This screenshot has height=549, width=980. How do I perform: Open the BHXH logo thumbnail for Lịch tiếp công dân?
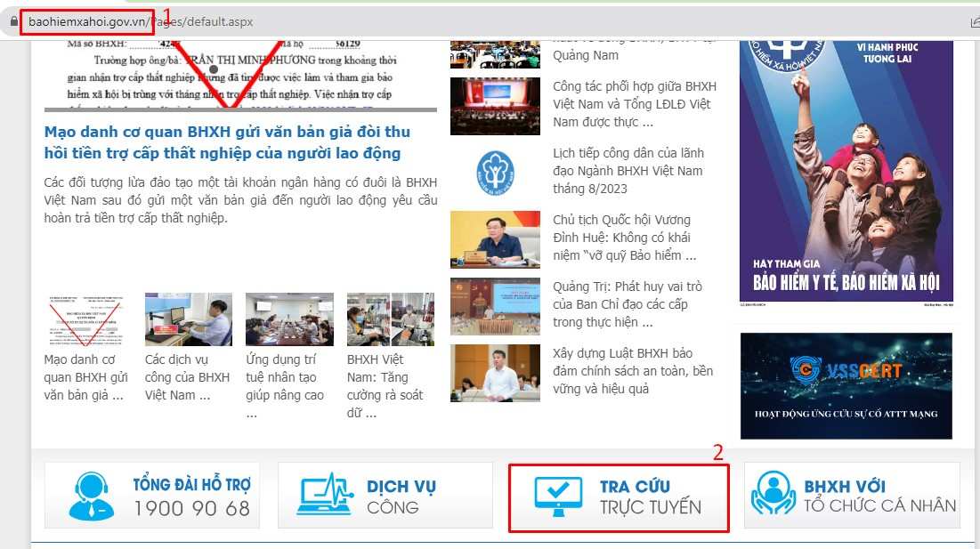[x=495, y=173]
